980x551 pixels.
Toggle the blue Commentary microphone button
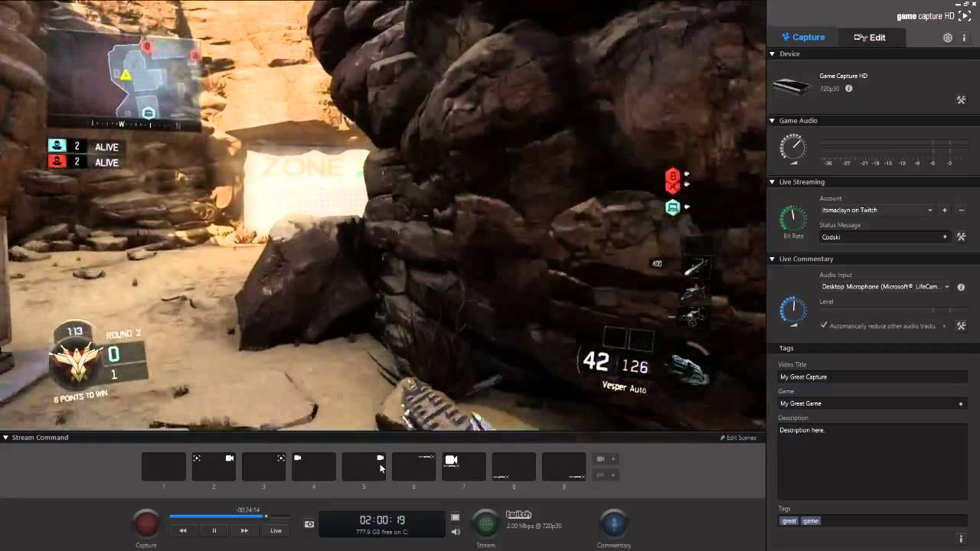tap(612, 523)
